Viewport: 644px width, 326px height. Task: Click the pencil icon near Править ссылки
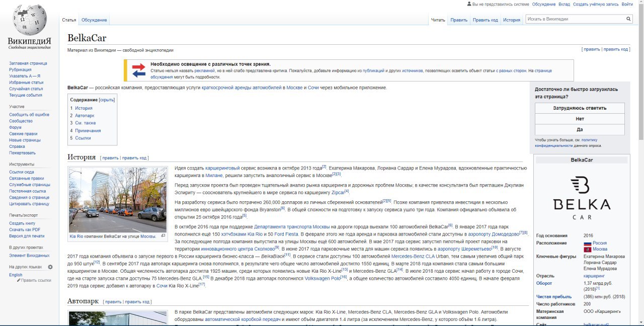[x=19, y=280]
